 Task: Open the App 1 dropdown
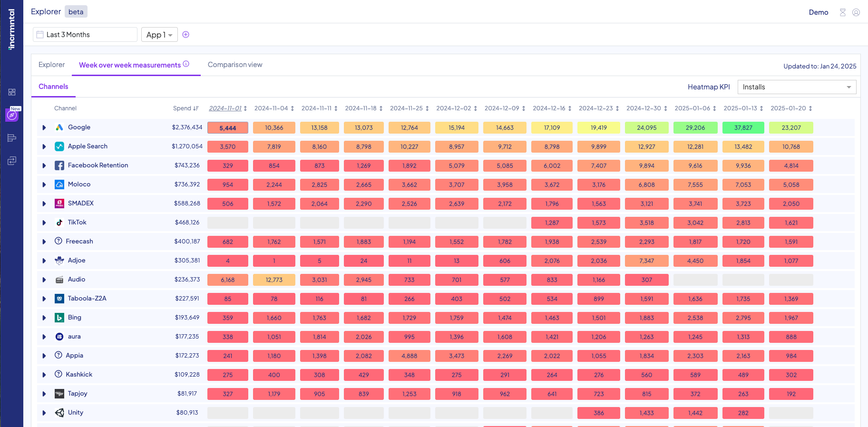[x=159, y=35]
